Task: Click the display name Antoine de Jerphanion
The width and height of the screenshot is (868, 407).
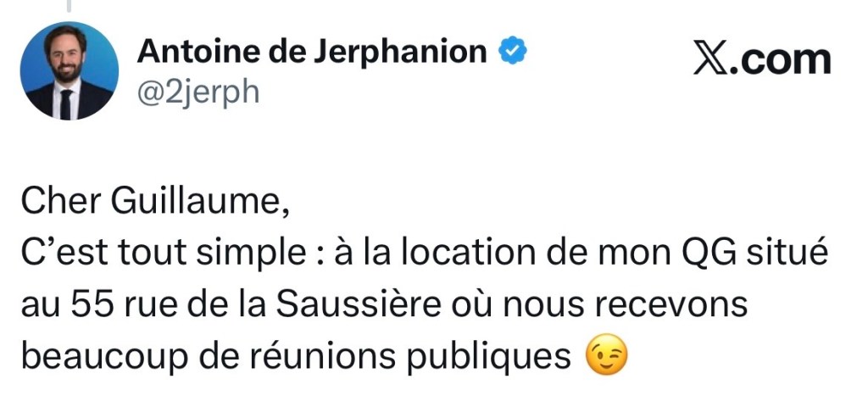Action: click(312, 53)
